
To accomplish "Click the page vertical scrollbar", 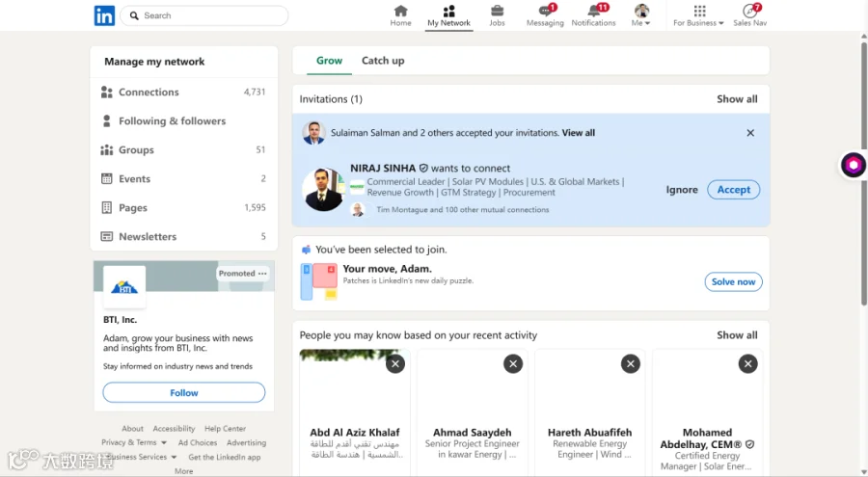I will (x=863, y=172).
